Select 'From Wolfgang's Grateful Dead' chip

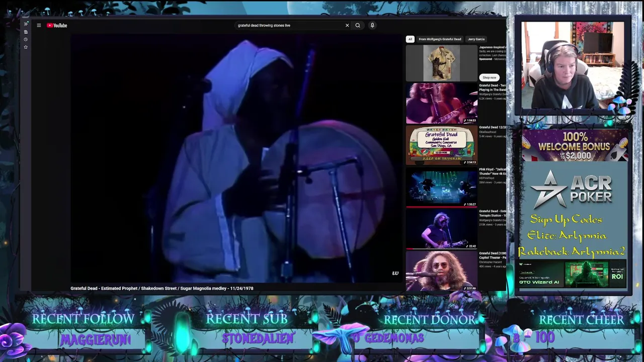click(440, 39)
